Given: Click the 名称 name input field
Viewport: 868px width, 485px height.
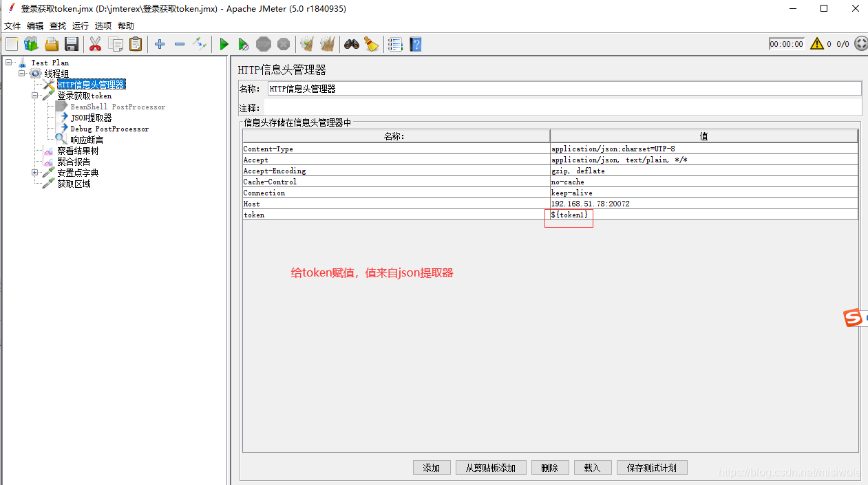Looking at the screenshot, I should [x=564, y=89].
